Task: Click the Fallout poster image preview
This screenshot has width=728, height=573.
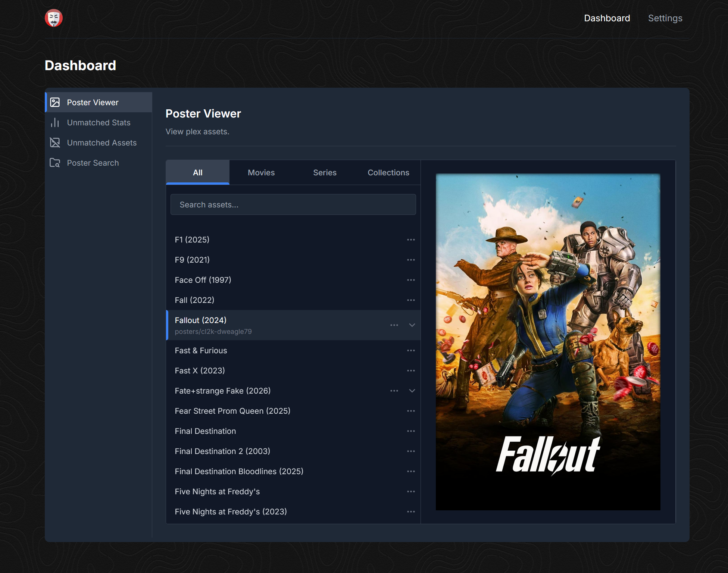Action: coord(548,342)
